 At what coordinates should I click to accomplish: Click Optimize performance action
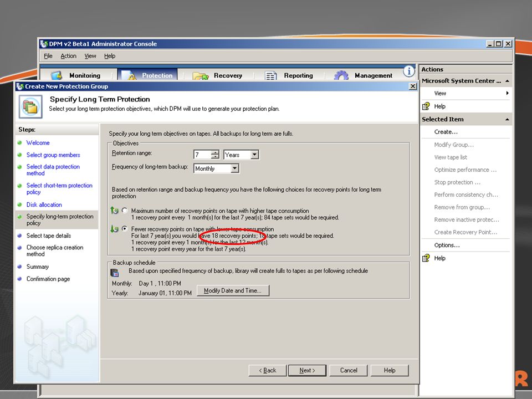tap(465, 170)
